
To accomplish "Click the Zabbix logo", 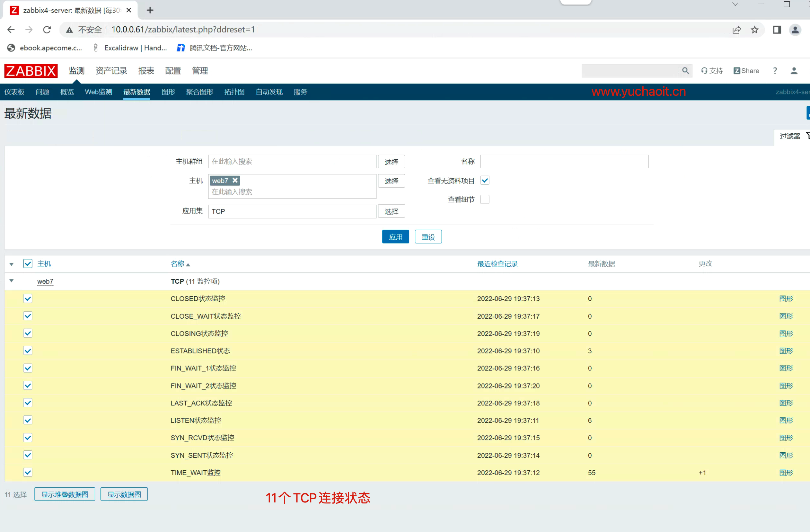I will point(31,71).
